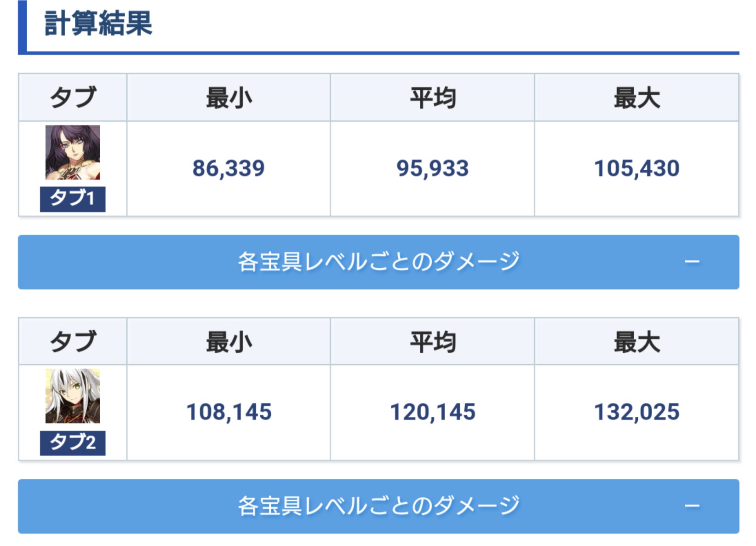Select the タブ2 label badge
The height and width of the screenshot is (546, 756).
[x=73, y=443]
